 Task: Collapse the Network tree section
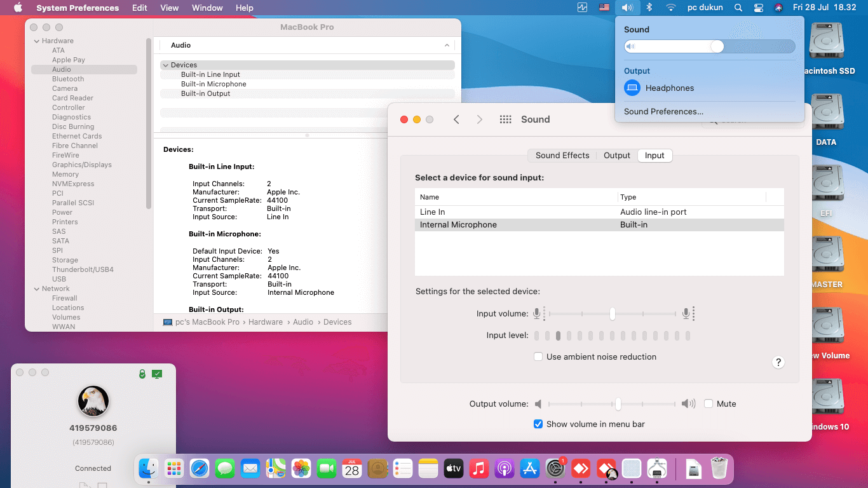[37, 288]
